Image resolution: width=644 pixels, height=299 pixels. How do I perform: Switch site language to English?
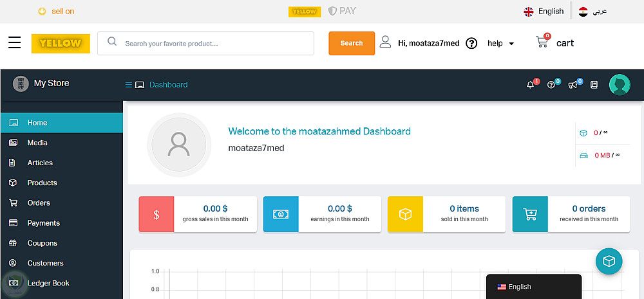point(551,12)
